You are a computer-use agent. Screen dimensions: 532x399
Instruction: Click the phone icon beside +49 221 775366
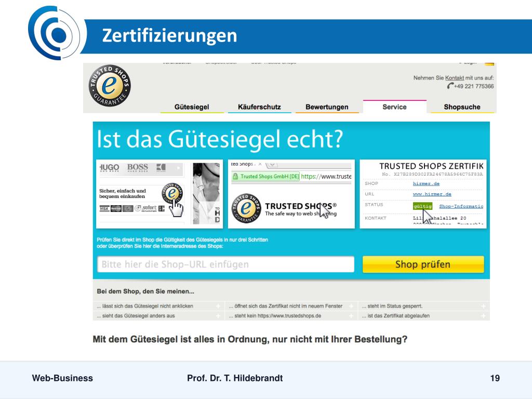[450, 86]
